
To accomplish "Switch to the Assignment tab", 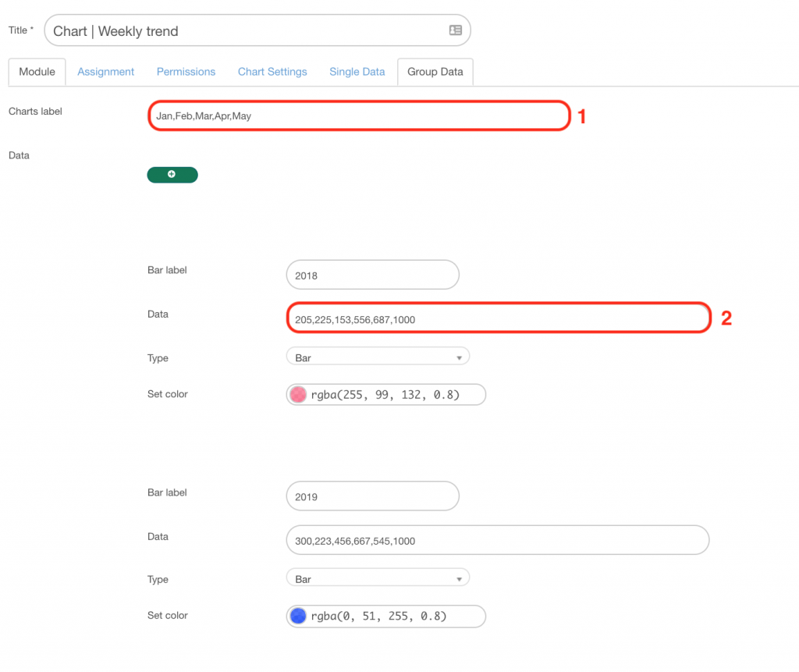I will tap(105, 72).
